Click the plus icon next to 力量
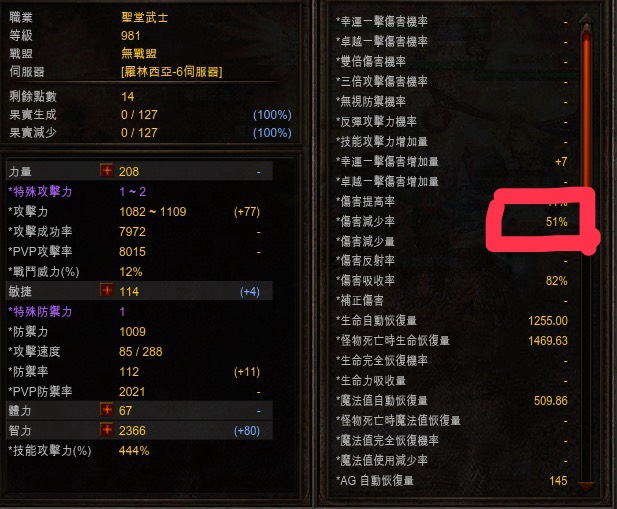This screenshot has height=509, width=617. click(x=106, y=171)
